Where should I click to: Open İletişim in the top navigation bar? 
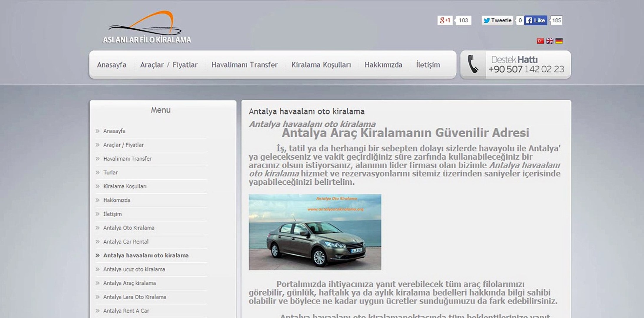tap(428, 65)
